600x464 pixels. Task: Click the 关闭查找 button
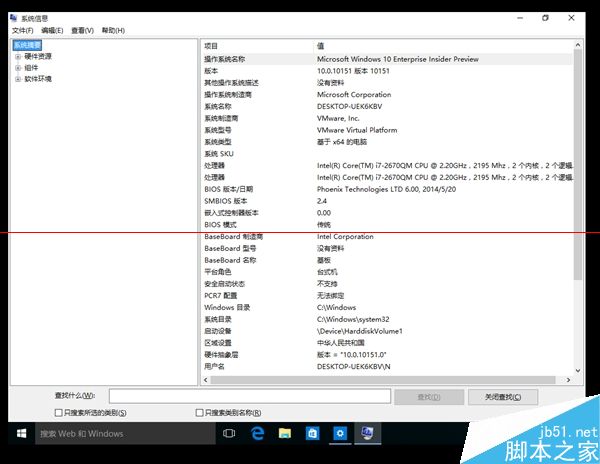[503, 397]
